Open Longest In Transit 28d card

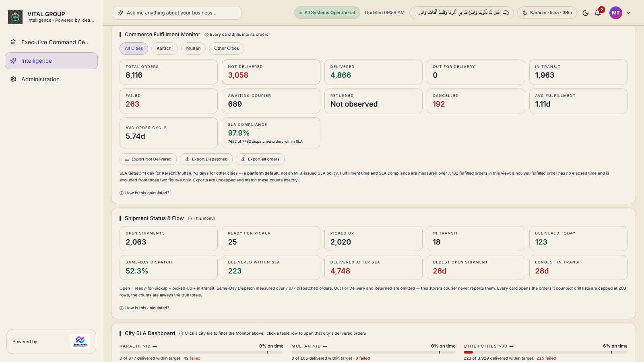[x=578, y=267]
